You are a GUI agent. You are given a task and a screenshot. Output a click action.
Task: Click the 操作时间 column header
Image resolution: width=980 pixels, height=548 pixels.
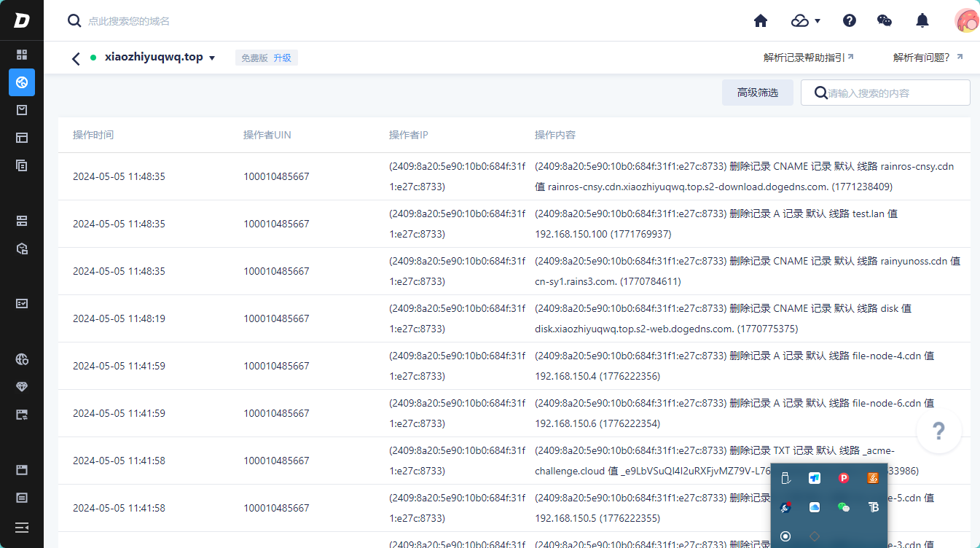point(93,135)
